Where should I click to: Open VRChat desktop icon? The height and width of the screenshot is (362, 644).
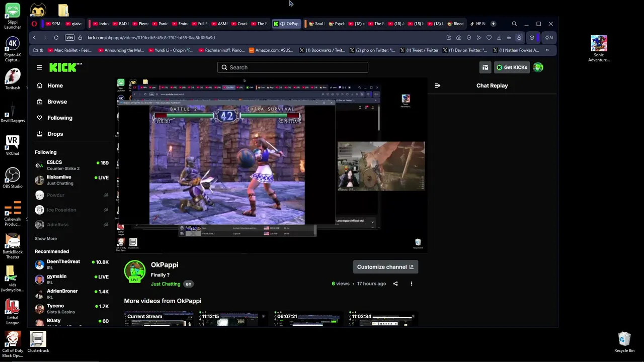tap(13, 146)
